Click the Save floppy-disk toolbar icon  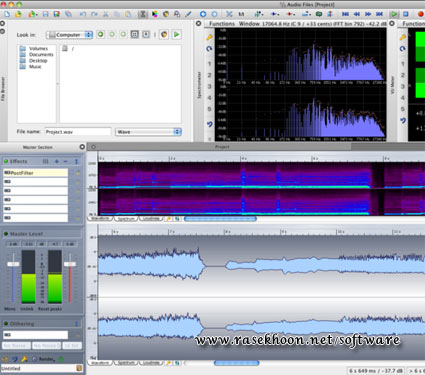click(46, 14)
